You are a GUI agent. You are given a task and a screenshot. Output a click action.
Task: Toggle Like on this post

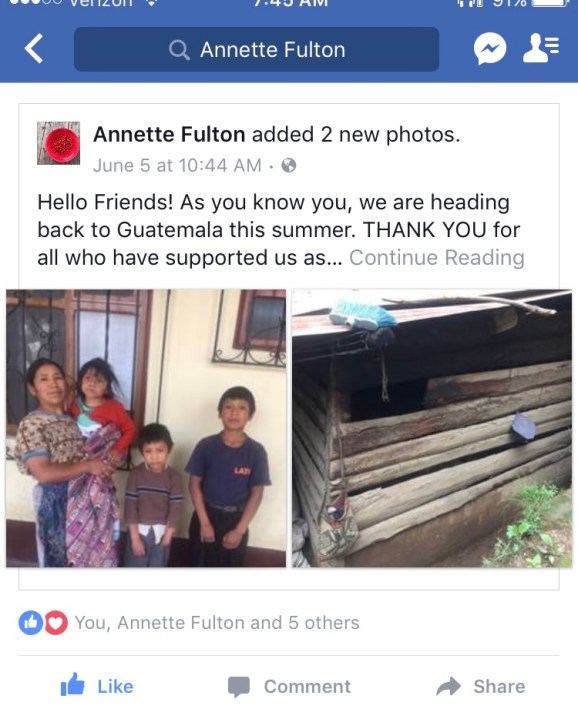pos(97,685)
